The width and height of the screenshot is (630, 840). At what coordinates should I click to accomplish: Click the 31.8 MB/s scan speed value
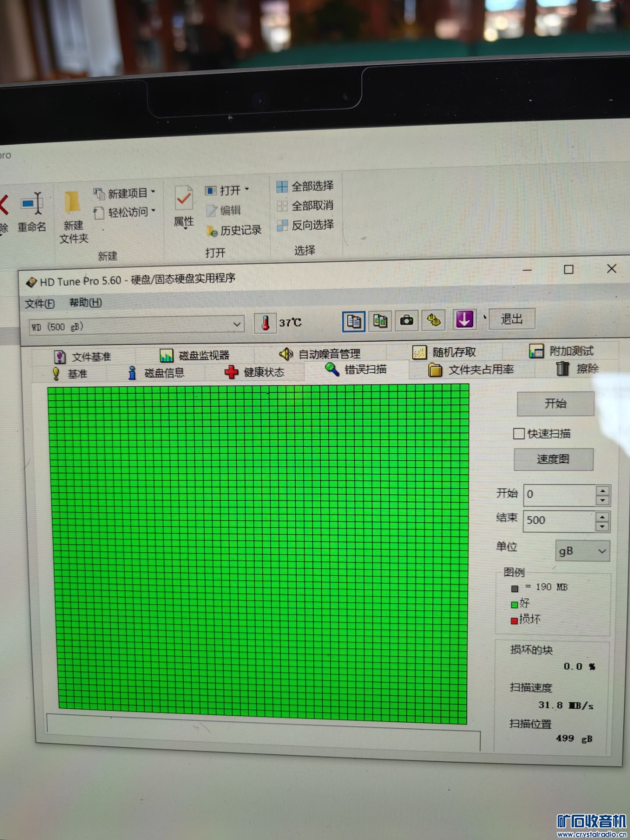click(566, 705)
